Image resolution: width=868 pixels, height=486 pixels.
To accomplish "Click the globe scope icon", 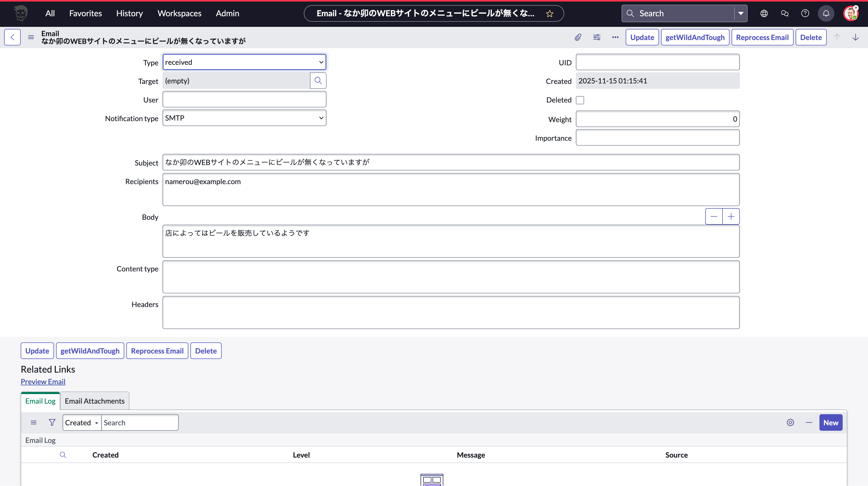I will click(x=764, y=13).
